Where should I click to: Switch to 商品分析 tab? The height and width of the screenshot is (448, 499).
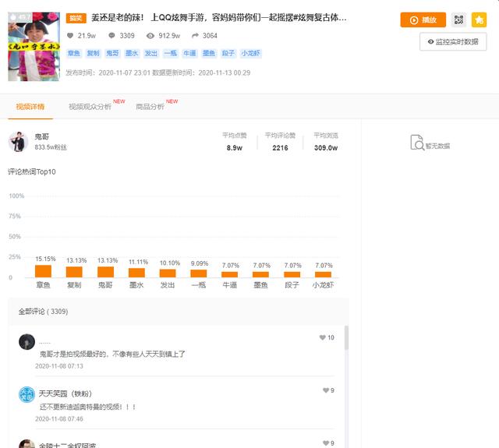tap(150, 107)
